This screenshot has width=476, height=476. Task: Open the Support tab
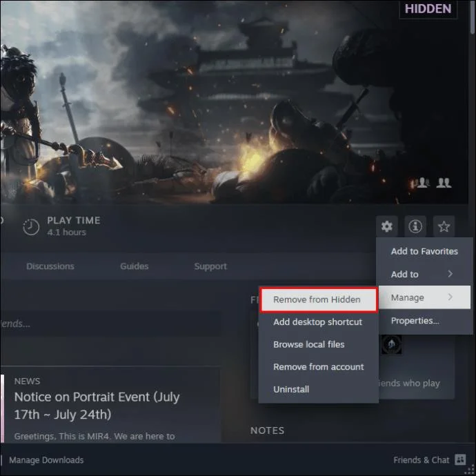[210, 266]
